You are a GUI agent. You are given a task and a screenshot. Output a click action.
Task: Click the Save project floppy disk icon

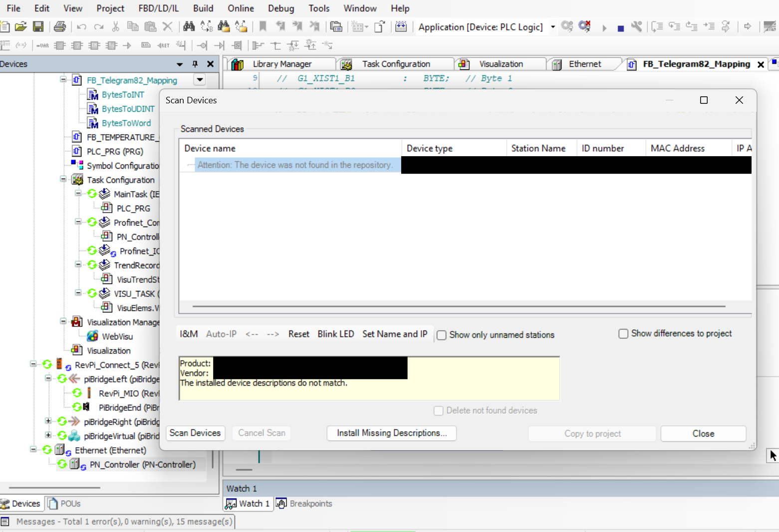[x=38, y=27]
